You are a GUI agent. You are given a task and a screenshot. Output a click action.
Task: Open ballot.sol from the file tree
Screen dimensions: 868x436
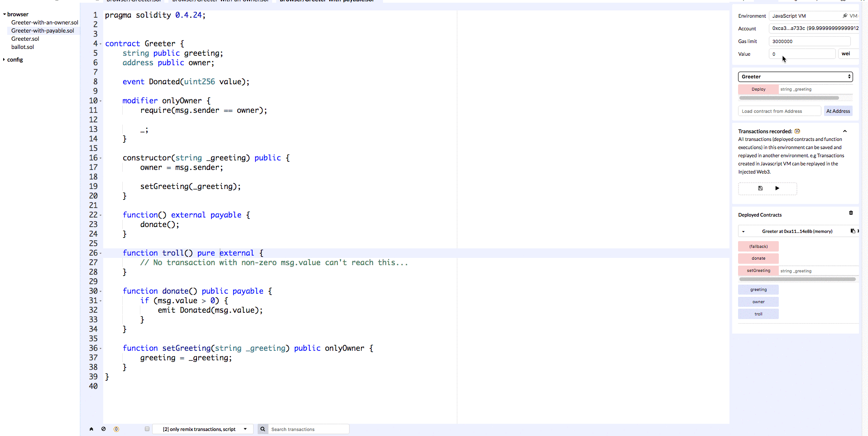pos(23,47)
